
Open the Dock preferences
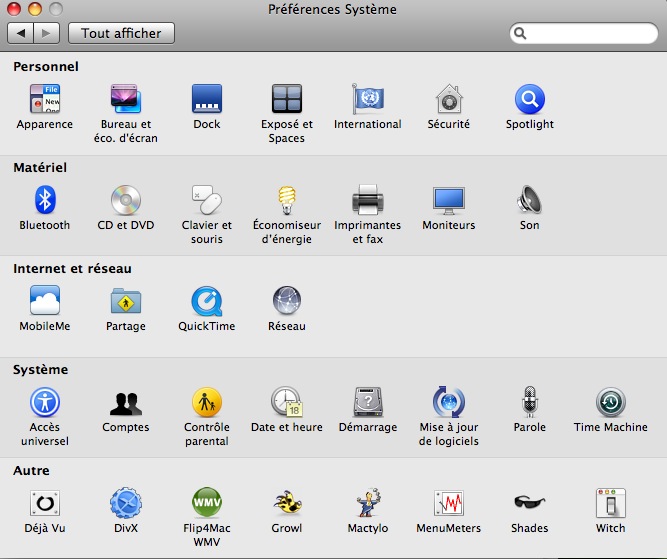[x=207, y=100]
